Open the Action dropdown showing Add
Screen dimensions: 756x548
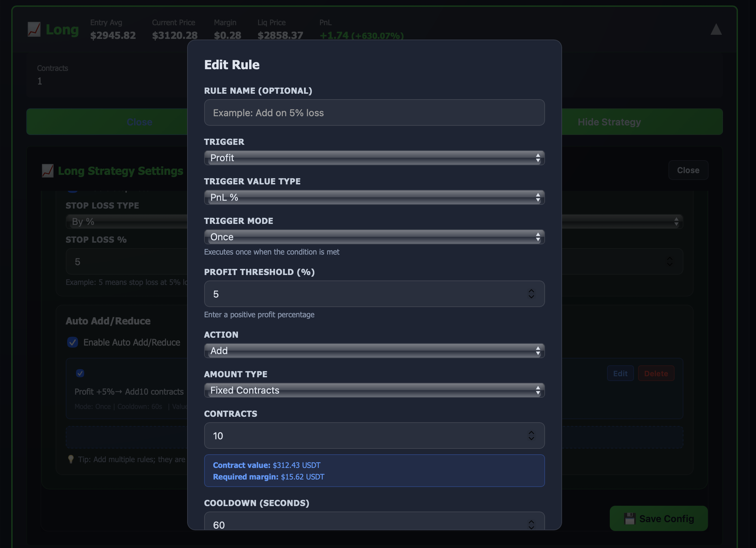(x=374, y=350)
